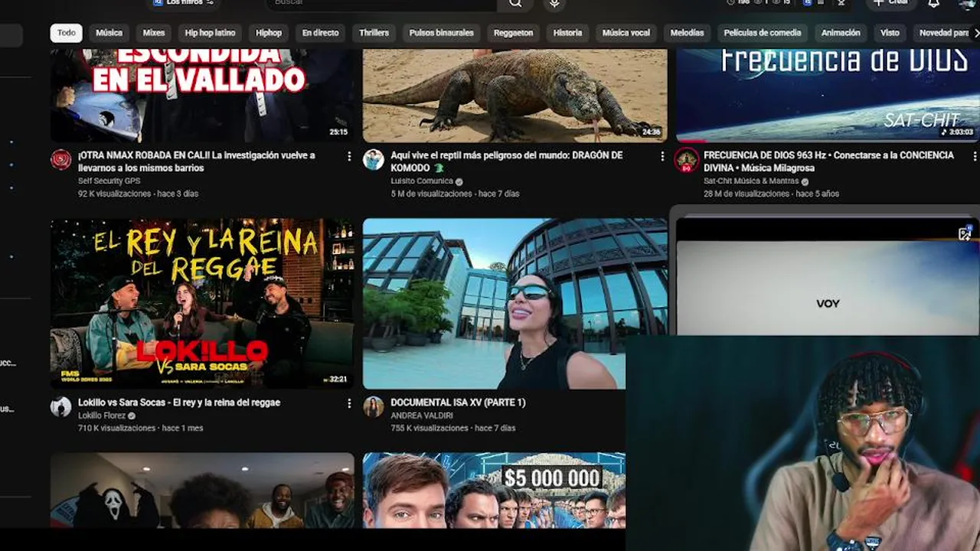Image resolution: width=980 pixels, height=551 pixels.
Task: Go to Luisito Comunica channel name
Action: (422, 181)
